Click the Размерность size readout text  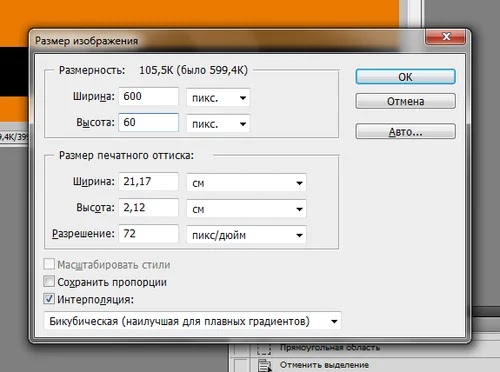(x=193, y=70)
